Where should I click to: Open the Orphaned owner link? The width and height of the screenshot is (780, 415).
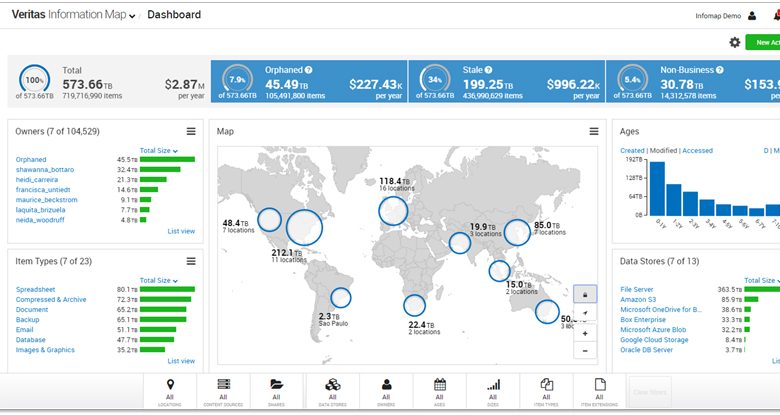(x=31, y=160)
